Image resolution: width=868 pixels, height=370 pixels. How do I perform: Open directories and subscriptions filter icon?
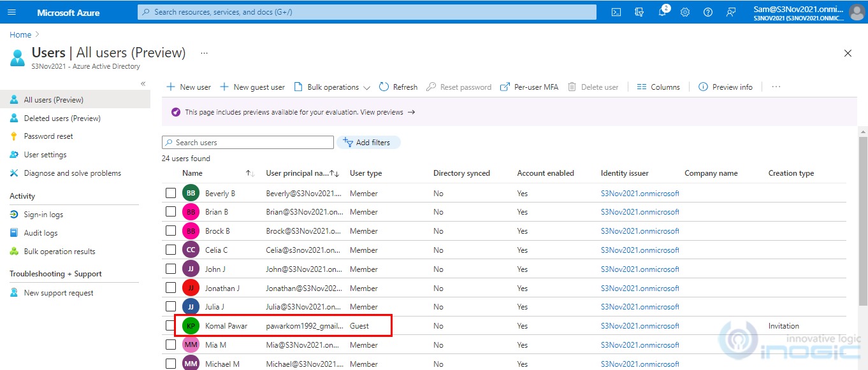coord(639,12)
